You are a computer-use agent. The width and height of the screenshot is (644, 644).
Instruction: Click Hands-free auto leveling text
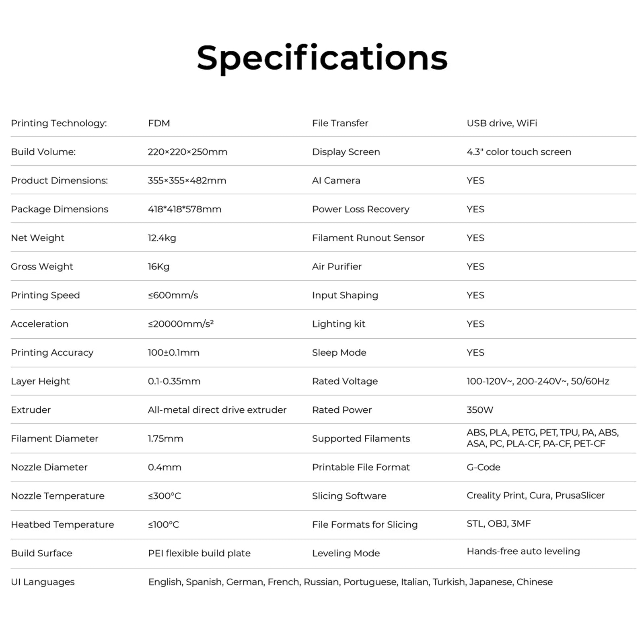[x=523, y=551]
